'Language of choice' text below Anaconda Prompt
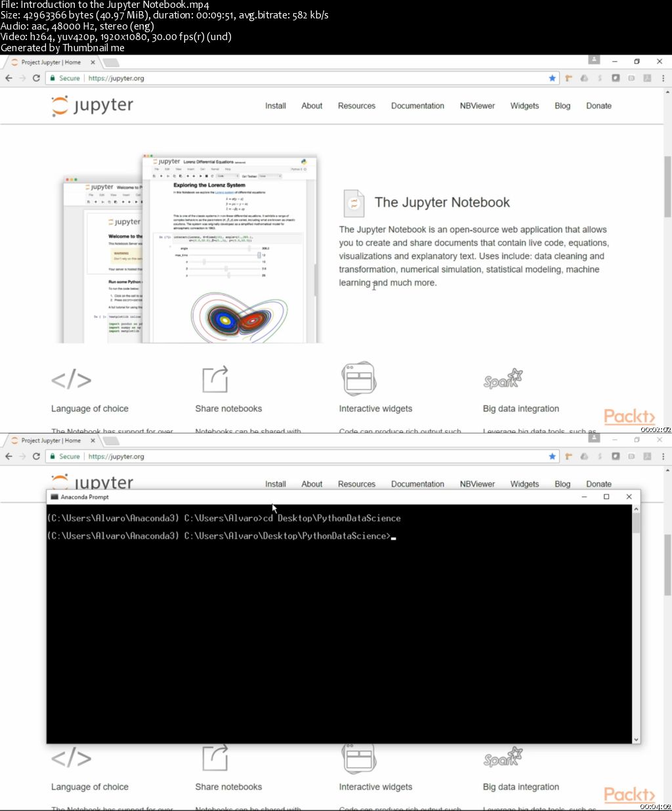The height and width of the screenshot is (811, 672). coord(90,787)
